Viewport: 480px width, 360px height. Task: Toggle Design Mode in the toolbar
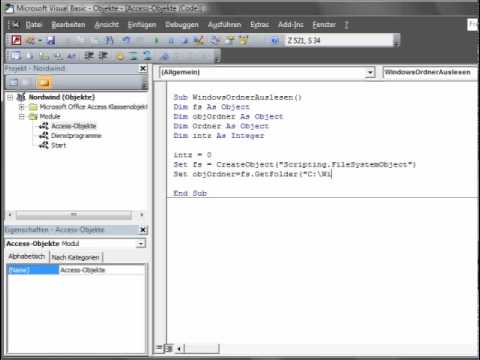(199, 41)
